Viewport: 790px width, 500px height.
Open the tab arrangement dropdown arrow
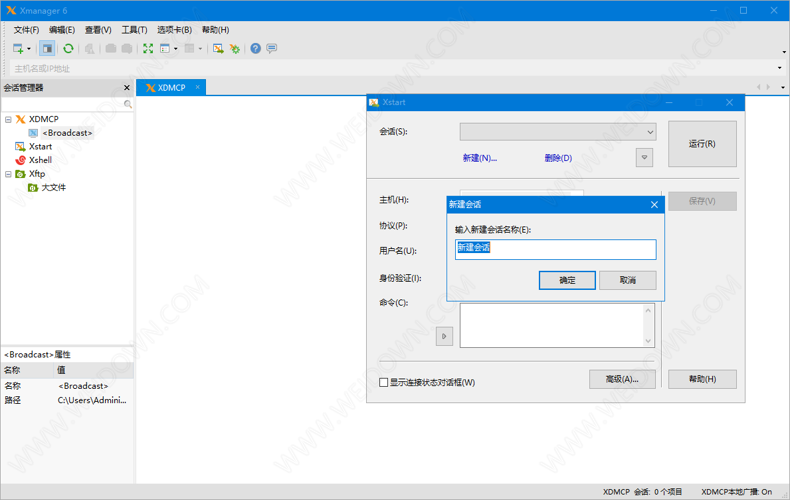[175, 49]
